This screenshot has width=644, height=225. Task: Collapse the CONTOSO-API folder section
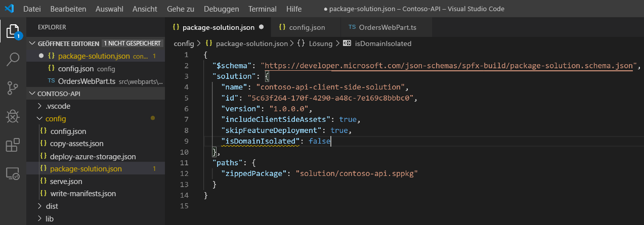tap(96, 94)
